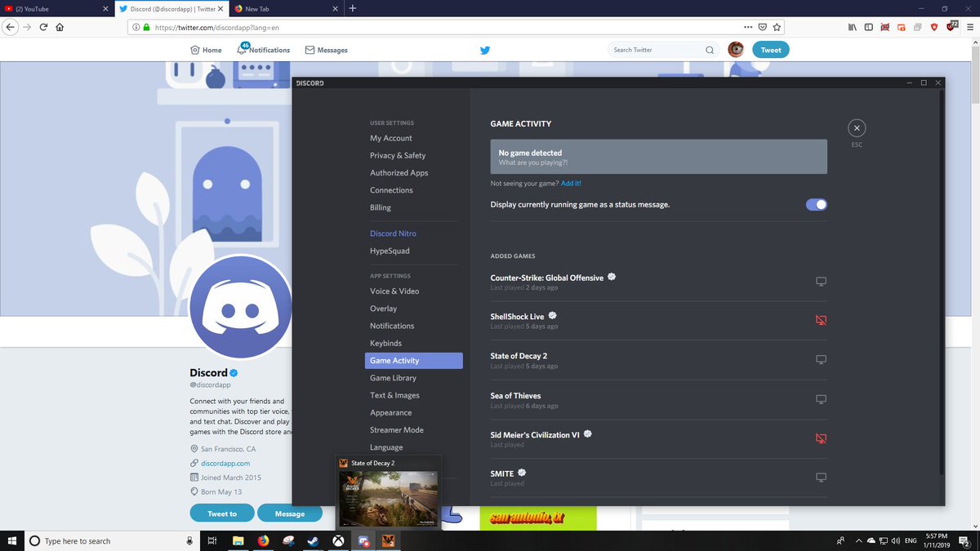Image resolution: width=980 pixels, height=551 pixels.
Task: Open a new browser tab with plus
Action: [353, 8]
